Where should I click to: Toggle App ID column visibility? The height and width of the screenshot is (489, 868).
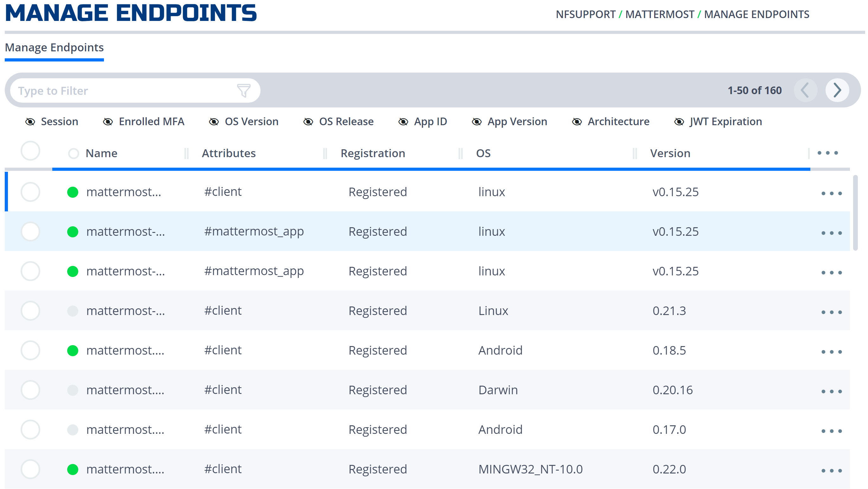tap(422, 121)
